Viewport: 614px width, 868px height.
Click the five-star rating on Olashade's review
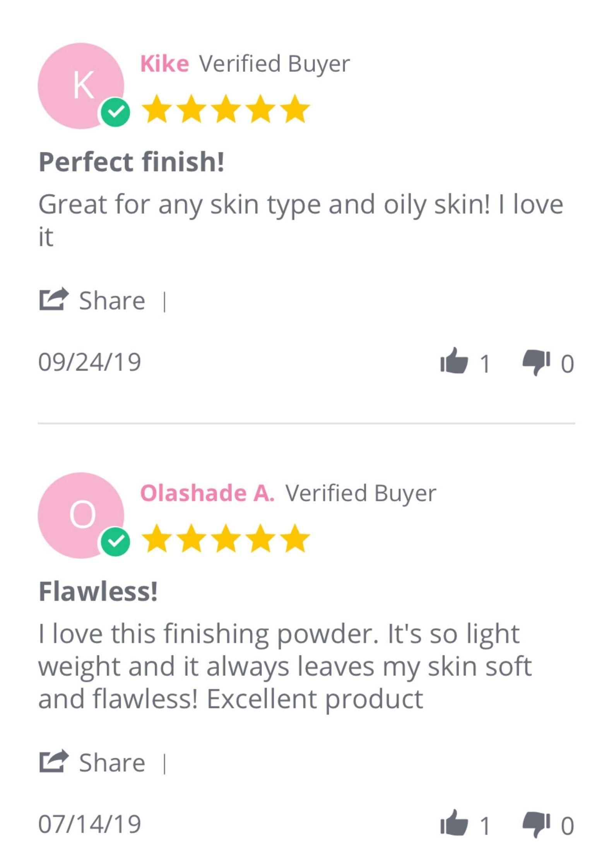226,539
